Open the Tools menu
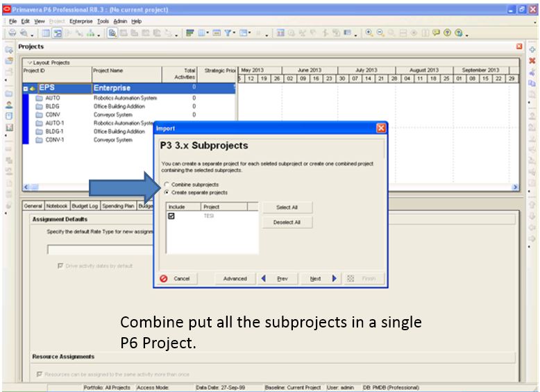Screen dimensions: 540x392 coord(103,22)
